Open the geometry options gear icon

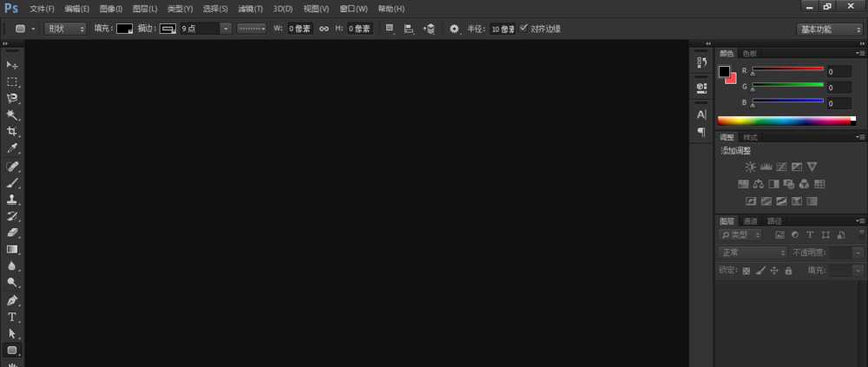[454, 29]
